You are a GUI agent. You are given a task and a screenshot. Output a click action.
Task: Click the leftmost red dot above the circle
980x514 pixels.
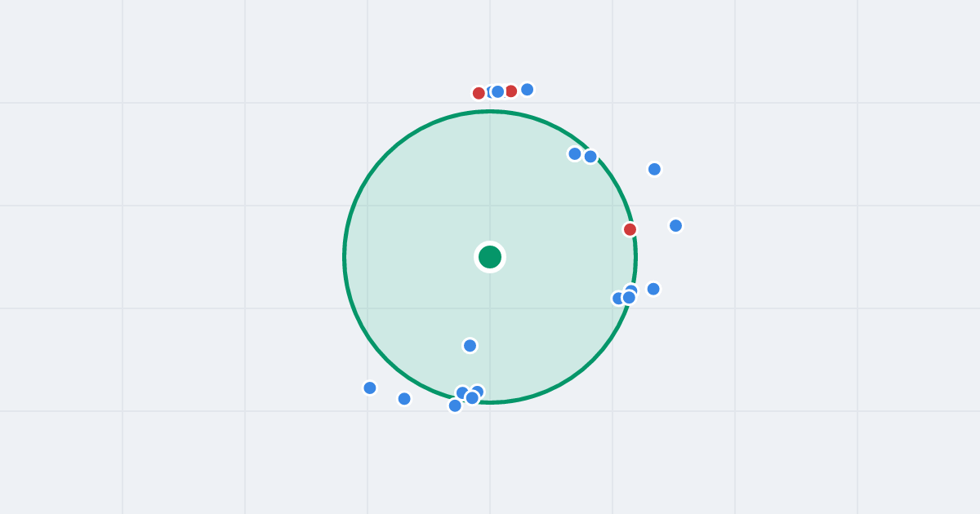479,93
